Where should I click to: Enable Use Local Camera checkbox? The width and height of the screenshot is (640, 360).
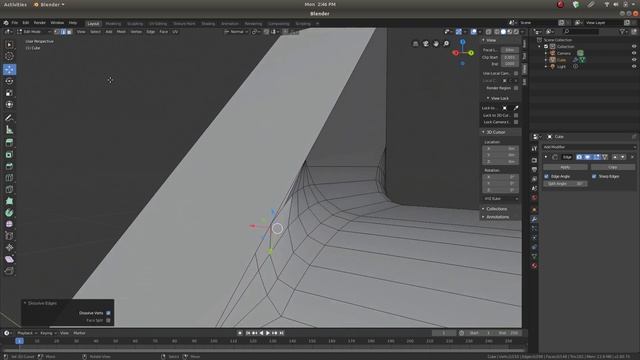coord(516,73)
